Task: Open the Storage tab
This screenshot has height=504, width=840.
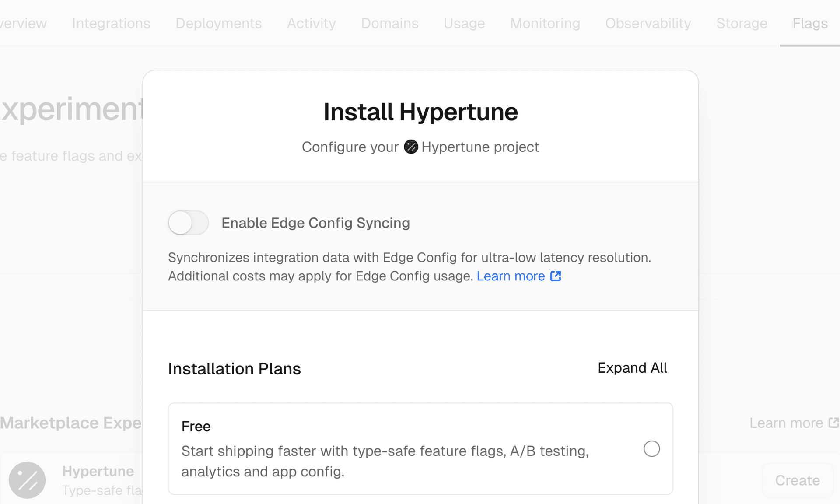Action: point(742,23)
